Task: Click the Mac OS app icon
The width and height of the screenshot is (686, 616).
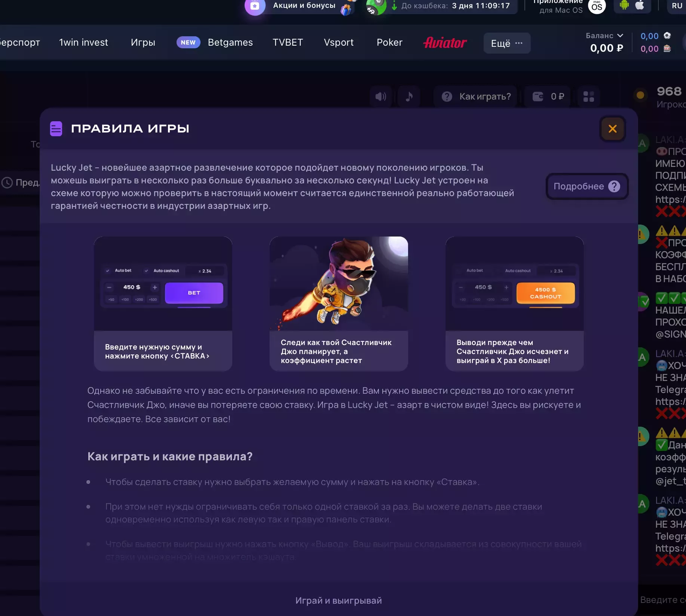Action: click(x=597, y=6)
